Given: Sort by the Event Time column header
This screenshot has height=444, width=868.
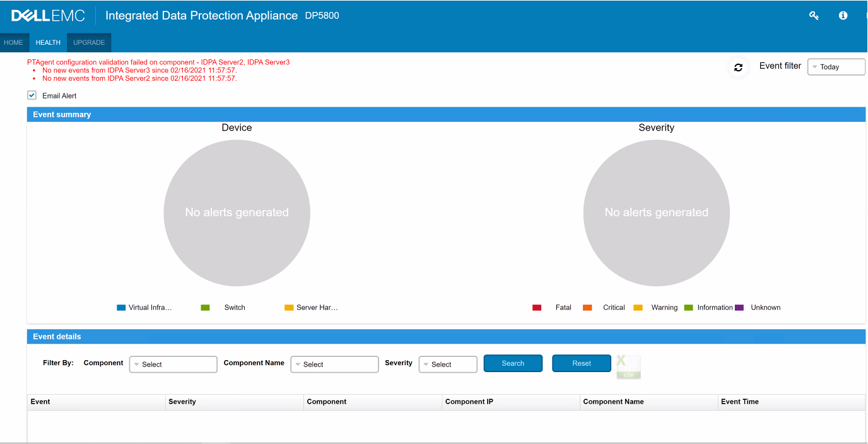Looking at the screenshot, I should [740, 402].
